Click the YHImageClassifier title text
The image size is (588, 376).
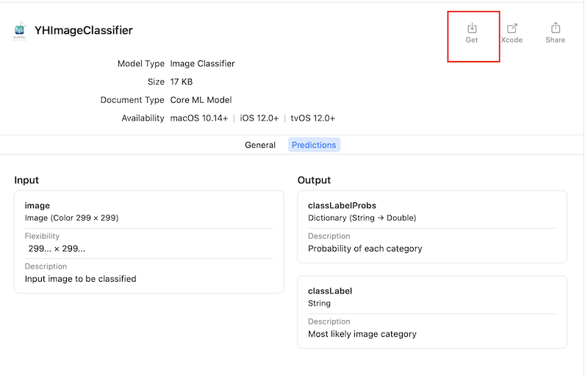point(83,31)
